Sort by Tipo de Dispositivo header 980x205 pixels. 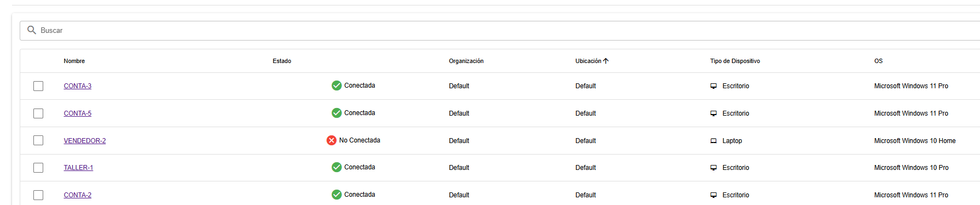[735, 61]
